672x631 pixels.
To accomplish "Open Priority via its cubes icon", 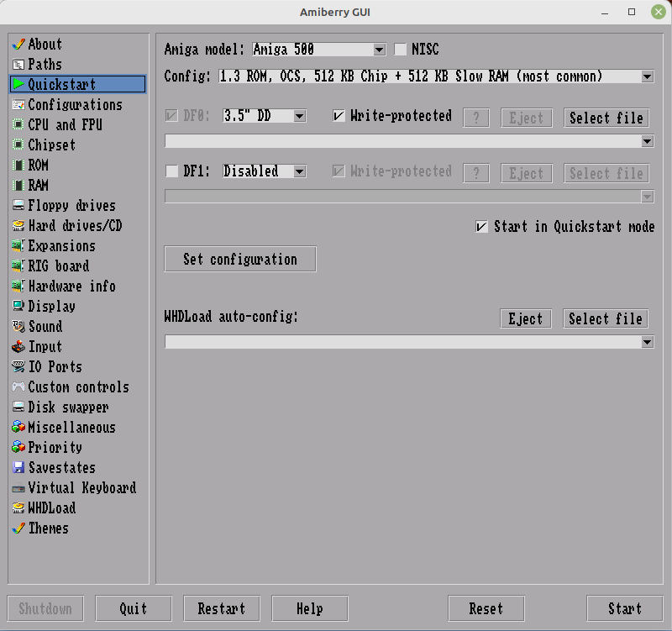I will tap(18, 447).
